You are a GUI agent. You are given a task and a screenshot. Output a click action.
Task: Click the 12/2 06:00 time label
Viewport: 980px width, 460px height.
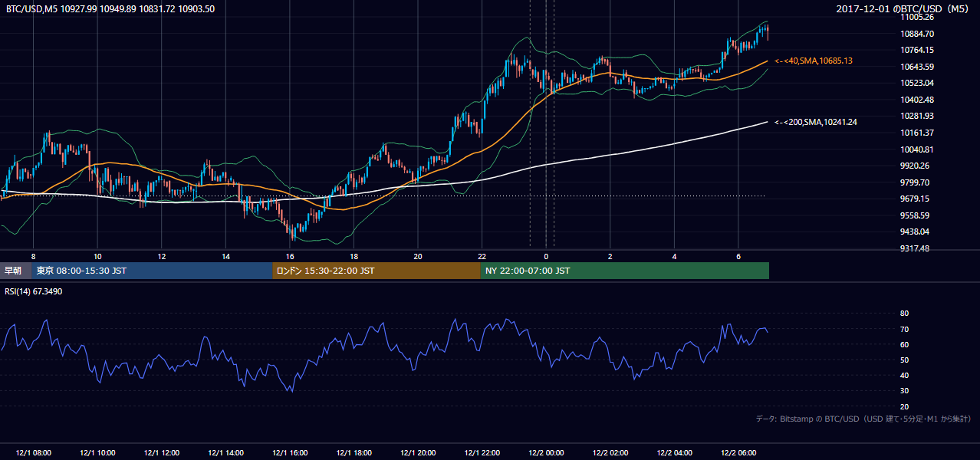pyautogui.click(x=738, y=453)
